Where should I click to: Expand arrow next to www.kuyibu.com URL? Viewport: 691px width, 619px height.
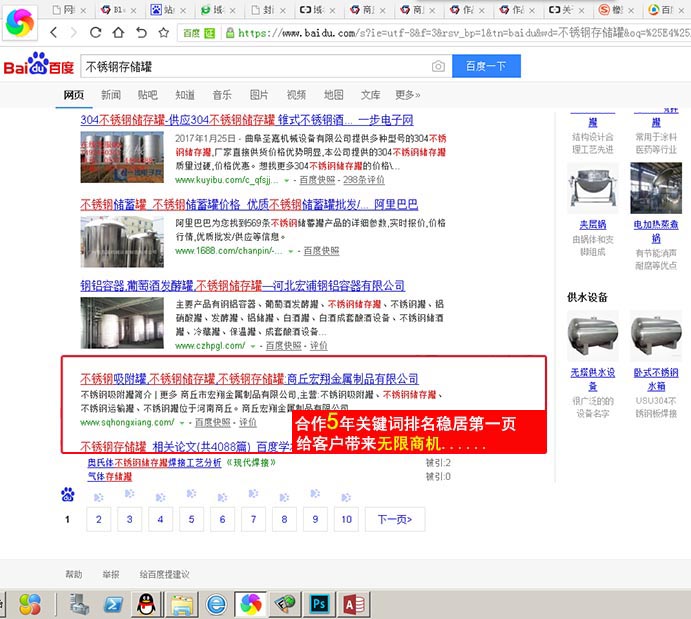286,181
